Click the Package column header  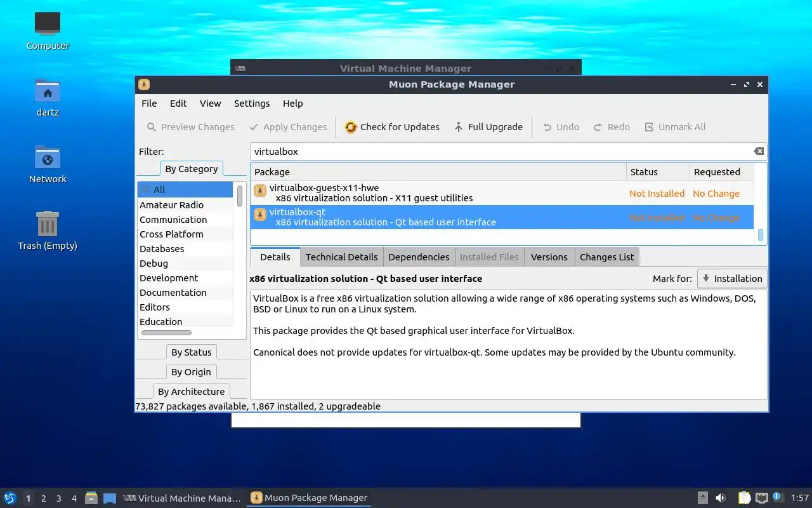point(438,172)
